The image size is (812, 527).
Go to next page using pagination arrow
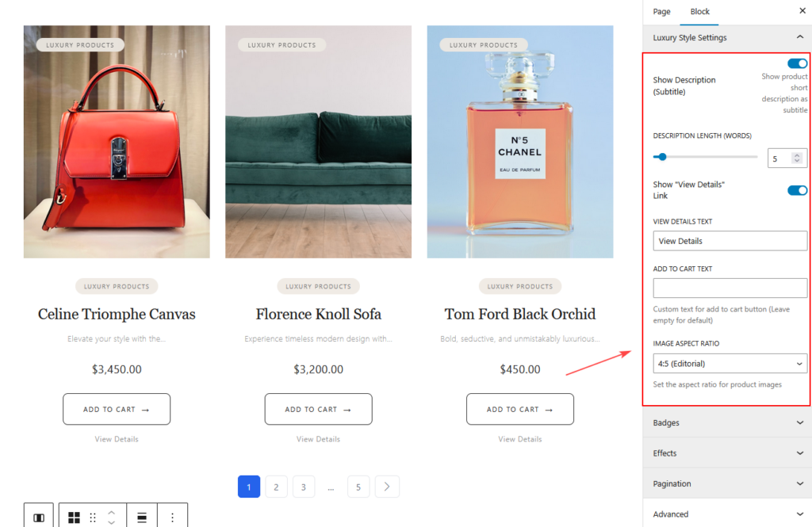point(387,487)
